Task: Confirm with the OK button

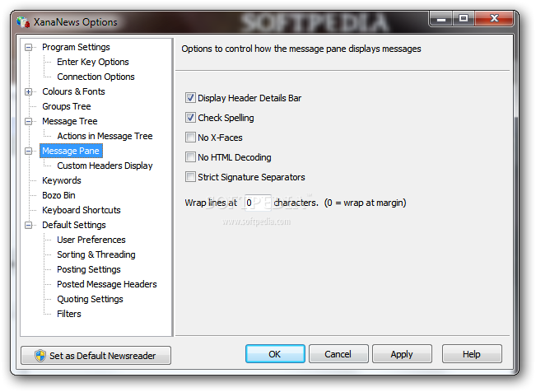Action: (x=275, y=353)
